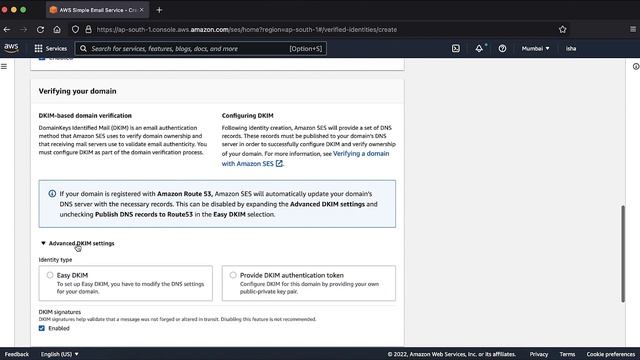Screen dimensions: 640x360
Task: Open the info panel icon on right edge
Action: [636, 66]
